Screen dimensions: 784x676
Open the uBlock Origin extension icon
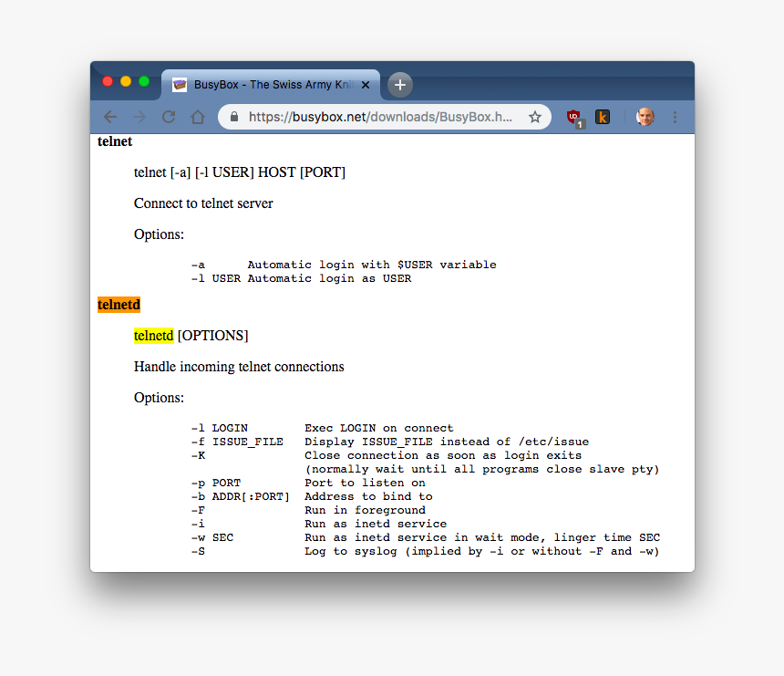[x=574, y=118]
